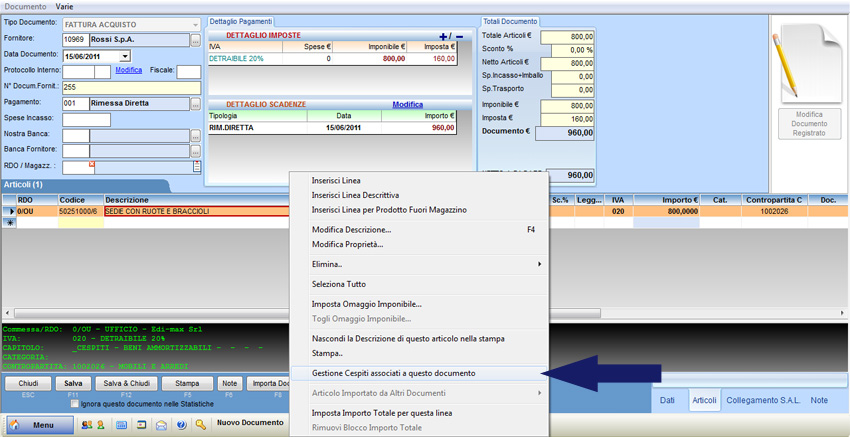Screen dimensions: 850x437
Task: Click the envelope mail icon
Action: pos(162,425)
